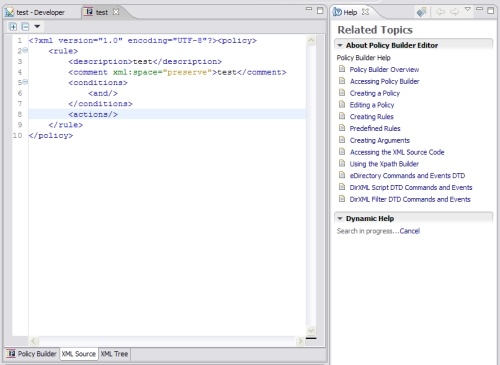
Task: Open the Accessing Policy Builder help link
Action: pyautogui.click(x=384, y=81)
